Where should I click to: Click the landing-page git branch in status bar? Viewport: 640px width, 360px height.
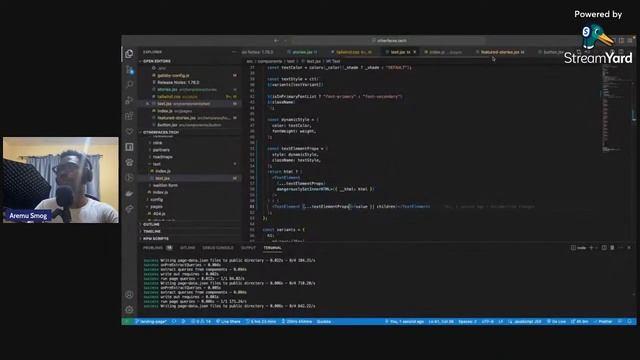tap(151, 322)
